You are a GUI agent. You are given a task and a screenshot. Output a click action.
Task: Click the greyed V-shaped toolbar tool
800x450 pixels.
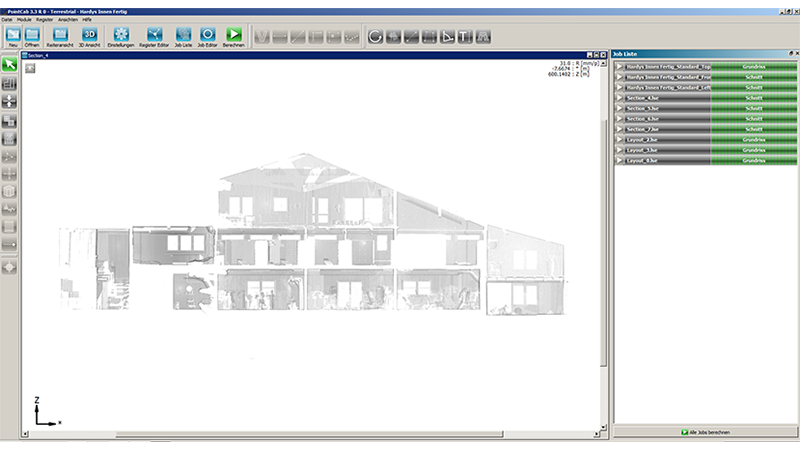point(262,37)
